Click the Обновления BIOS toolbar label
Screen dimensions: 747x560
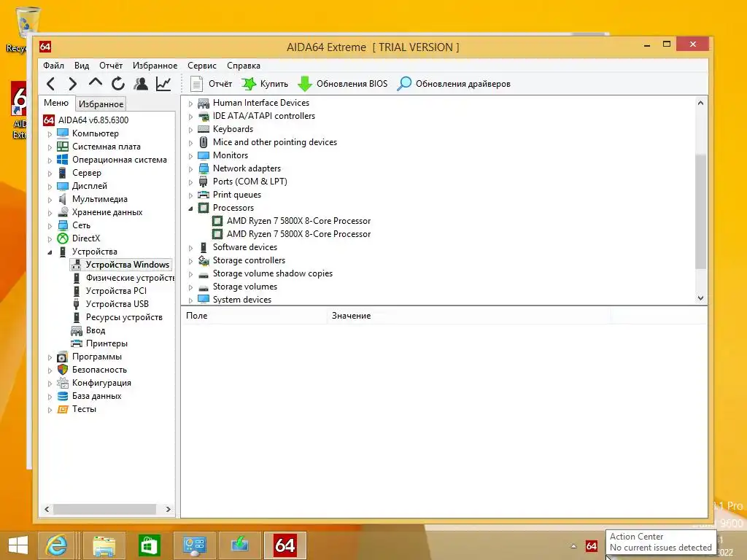click(x=352, y=84)
